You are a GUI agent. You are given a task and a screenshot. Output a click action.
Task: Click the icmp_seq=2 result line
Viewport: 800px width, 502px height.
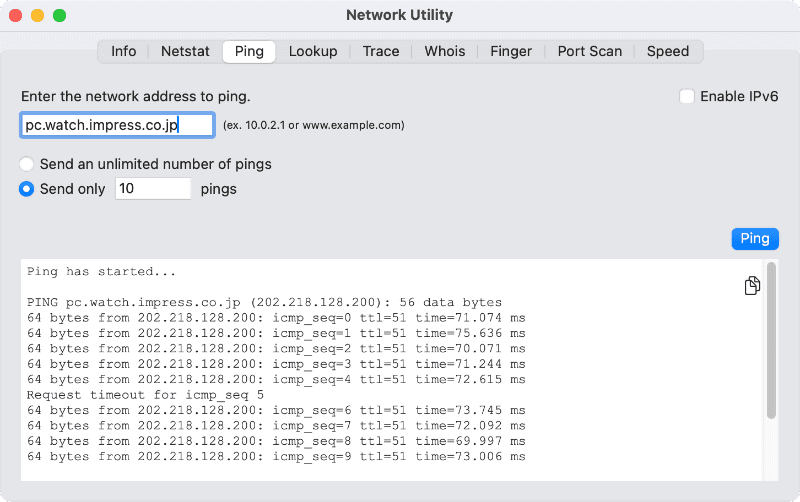pyautogui.click(x=276, y=348)
